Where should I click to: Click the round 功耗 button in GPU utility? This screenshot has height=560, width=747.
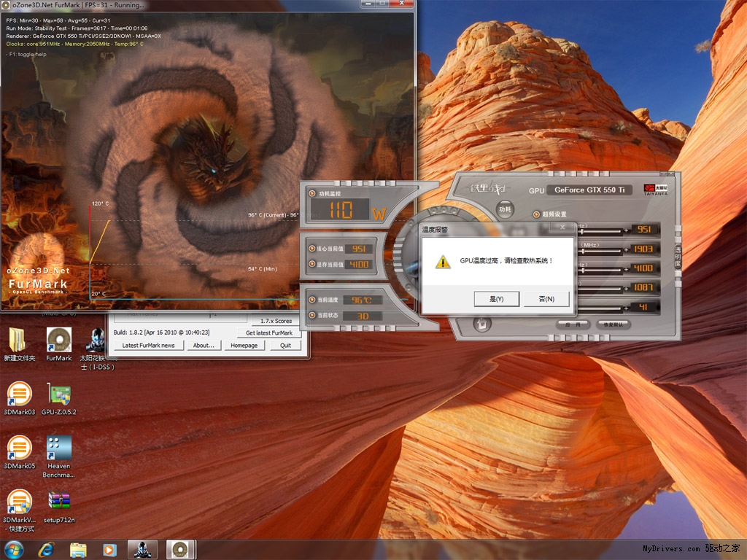pyautogui.click(x=505, y=209)
